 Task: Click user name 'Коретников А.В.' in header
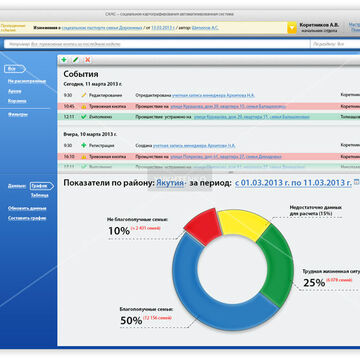pyautogui.click(x=319, y=25)
